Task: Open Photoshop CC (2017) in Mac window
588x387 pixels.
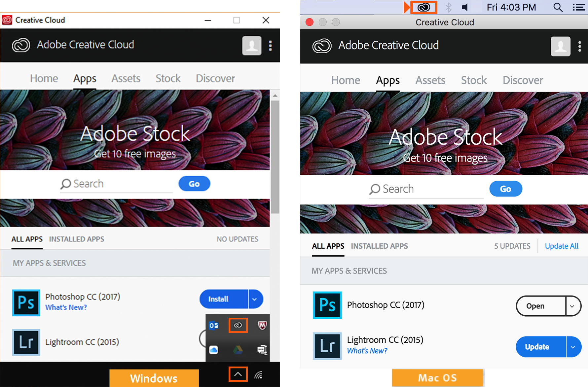Action: (541, 306)
